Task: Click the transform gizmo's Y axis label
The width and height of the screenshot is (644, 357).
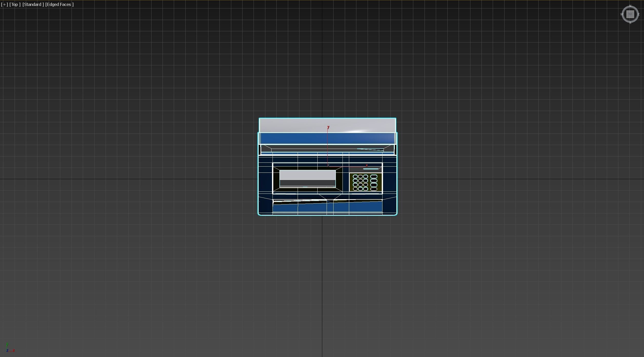Action: (x=328, y=127)
